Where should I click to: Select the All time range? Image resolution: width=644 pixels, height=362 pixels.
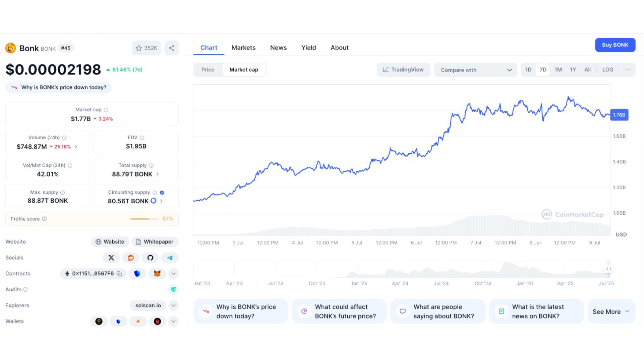pos(588,70)
